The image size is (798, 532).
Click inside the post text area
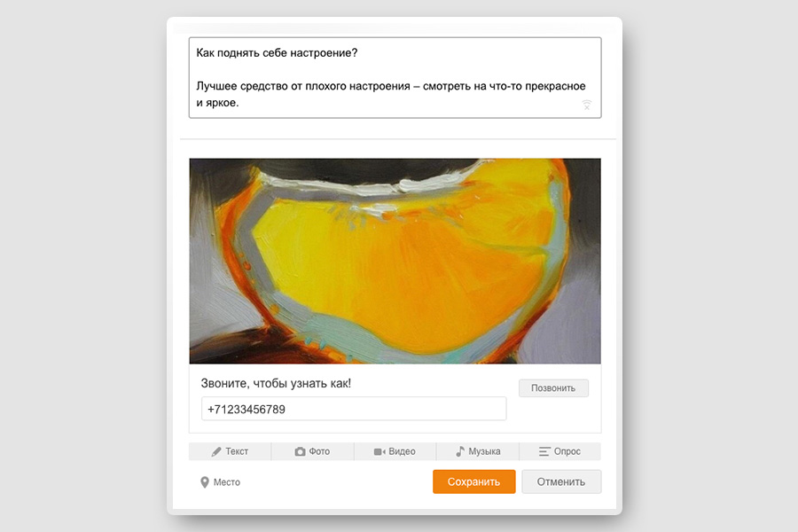pyautogui.click(x=395, y=78)
